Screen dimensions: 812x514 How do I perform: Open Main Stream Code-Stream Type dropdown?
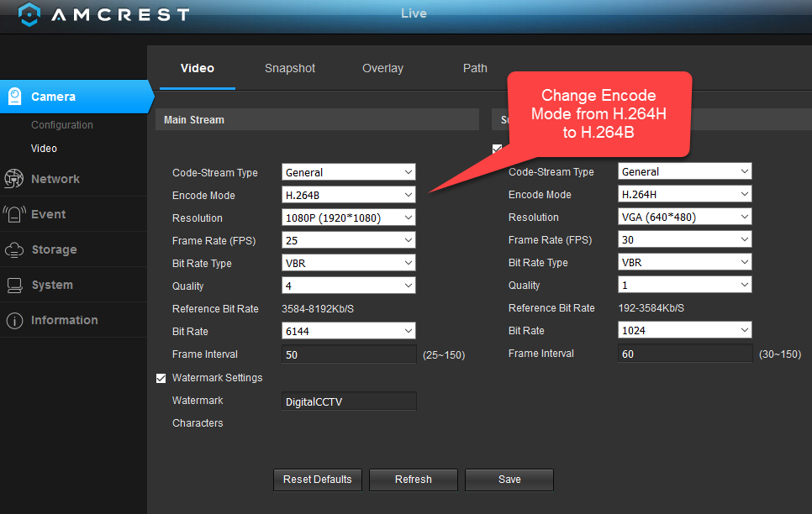click(x=349, y=172)
